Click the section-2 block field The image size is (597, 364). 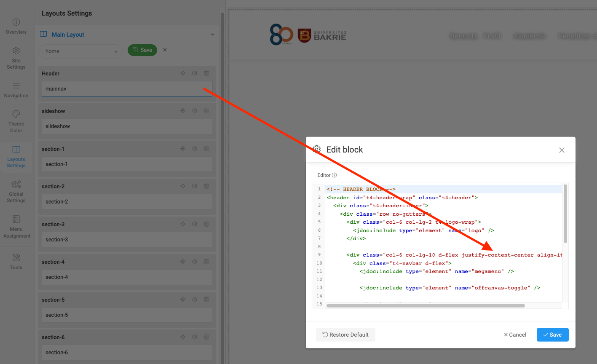[x=127, y=202]
